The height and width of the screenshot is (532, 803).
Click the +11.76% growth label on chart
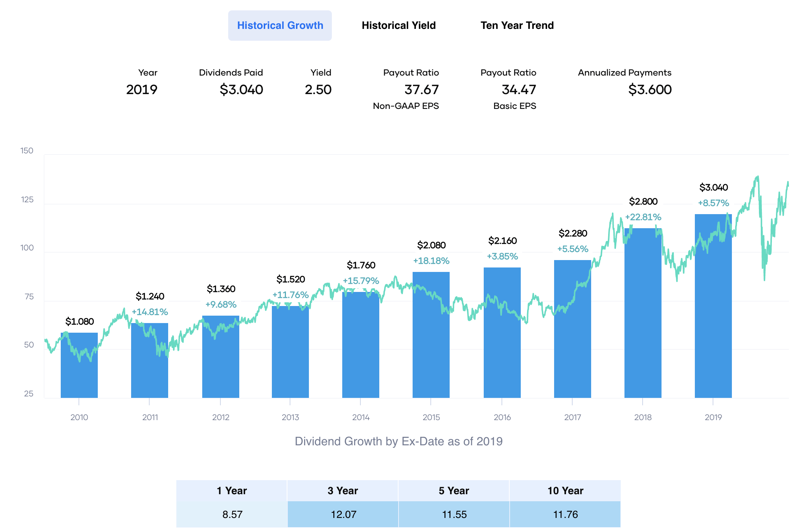(291, 295)
